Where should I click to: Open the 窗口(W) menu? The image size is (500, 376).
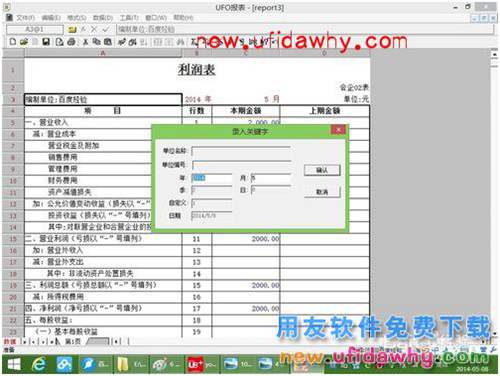tap(156, 18)
